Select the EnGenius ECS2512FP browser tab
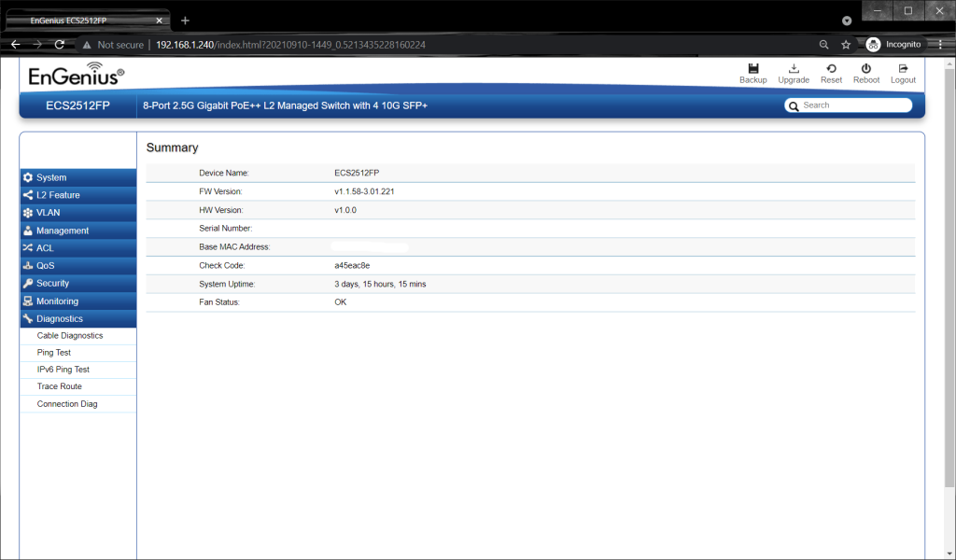The height and width of the screenshot is (560, 956). click(x=87, y=21)
